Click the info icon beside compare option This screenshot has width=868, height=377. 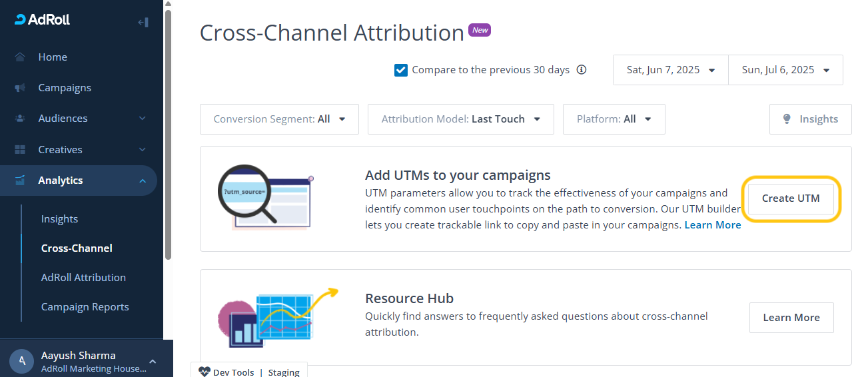pyautogui.click(x=582, y=70)
